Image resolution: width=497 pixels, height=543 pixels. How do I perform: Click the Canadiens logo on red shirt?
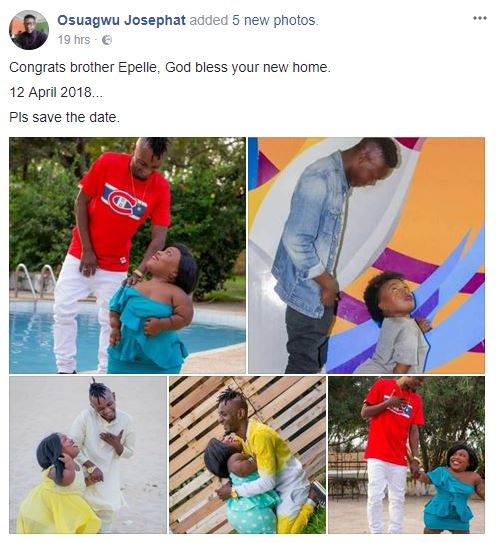[x=124, y=202]
